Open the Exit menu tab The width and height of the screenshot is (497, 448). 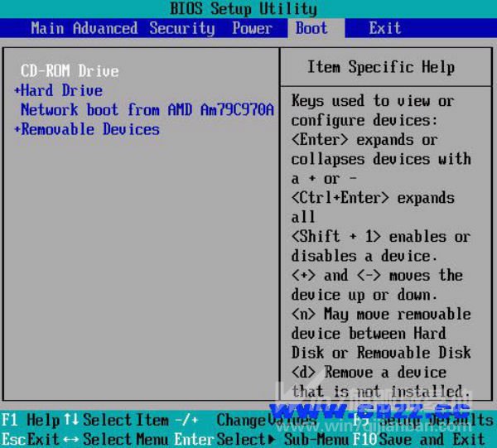coord(384,28)
